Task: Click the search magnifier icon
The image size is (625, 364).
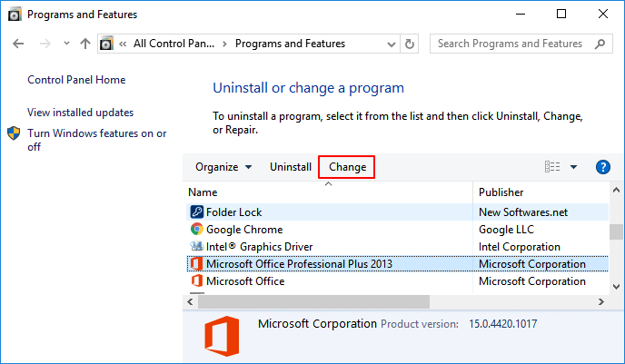Action: [600, 44]
